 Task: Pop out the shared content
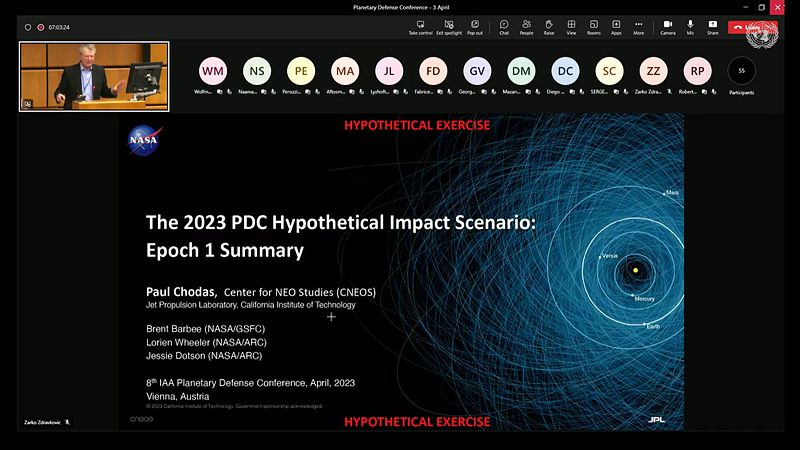(475, 27)
